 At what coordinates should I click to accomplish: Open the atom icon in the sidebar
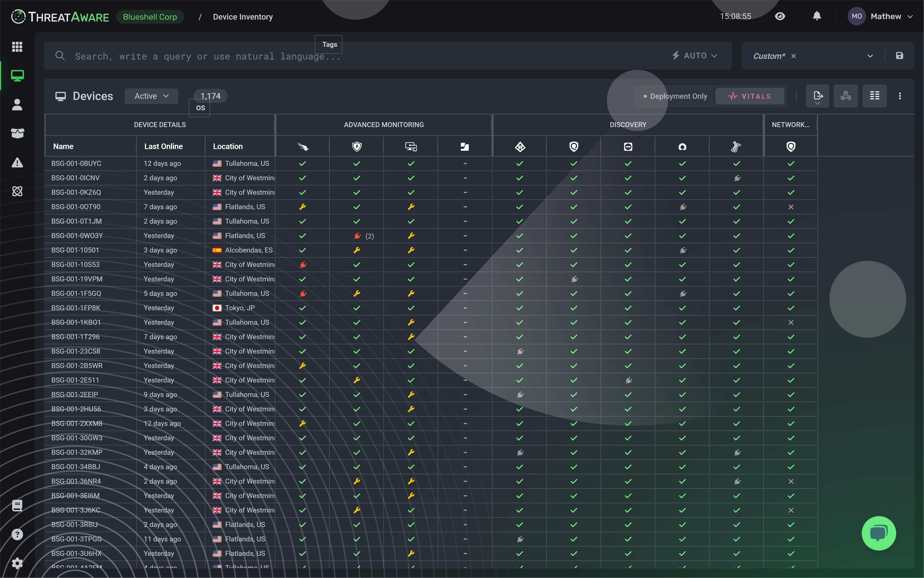(x=17, y=191)
